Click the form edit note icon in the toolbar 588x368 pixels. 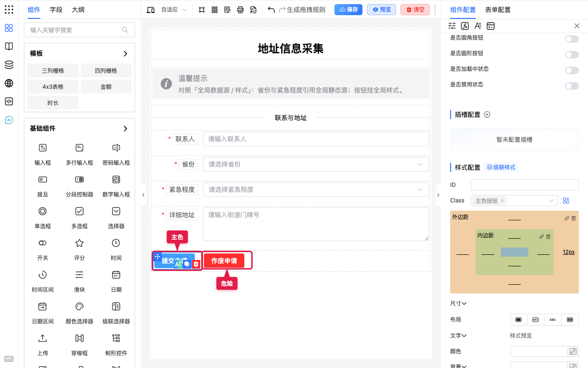pyautogui.click(x=227, y=10)
